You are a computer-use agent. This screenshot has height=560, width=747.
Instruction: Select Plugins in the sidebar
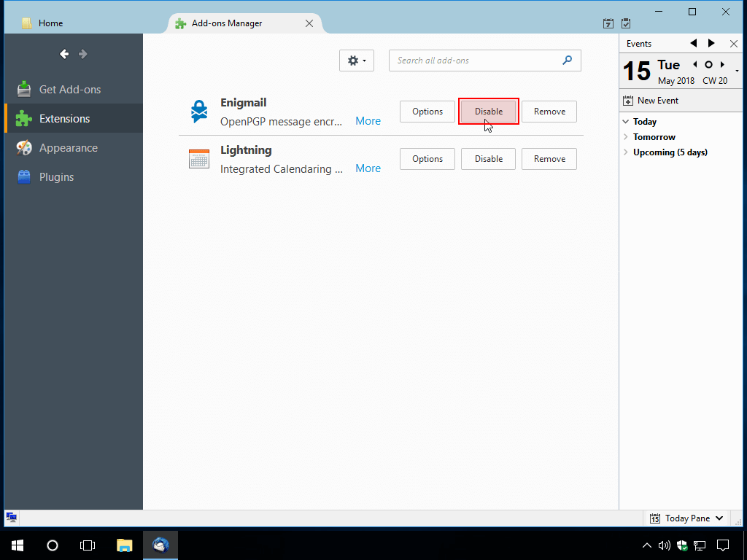point(56,177)
